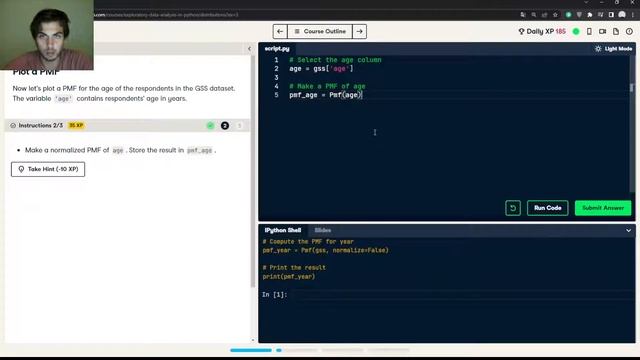Click the browser media control icon
This screenshot has height=360, width=640.
click(x=600, y=15)
